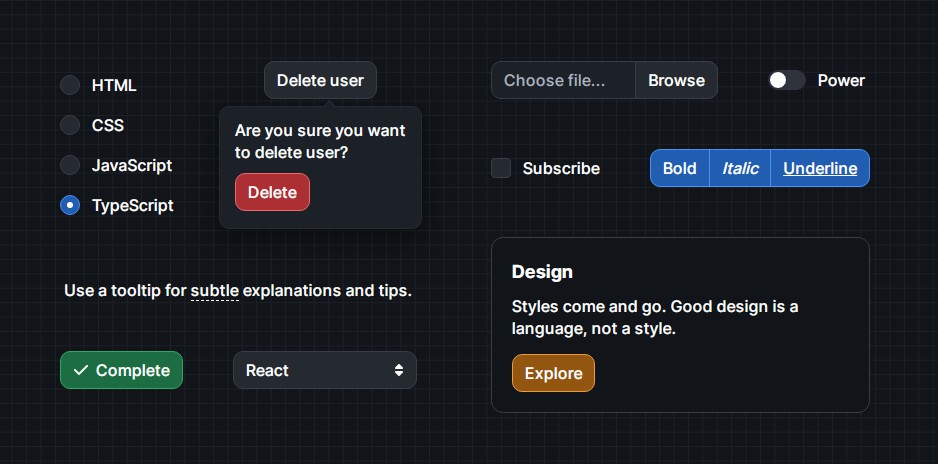
Task: Toggle Italic formatting in button group
Action: click(x=740, y=168)
